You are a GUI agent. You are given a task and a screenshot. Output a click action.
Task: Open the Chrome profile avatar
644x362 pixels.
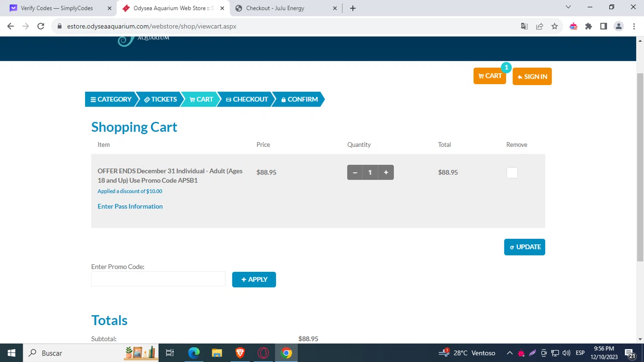pyautogui.click(x=619, y=26)
